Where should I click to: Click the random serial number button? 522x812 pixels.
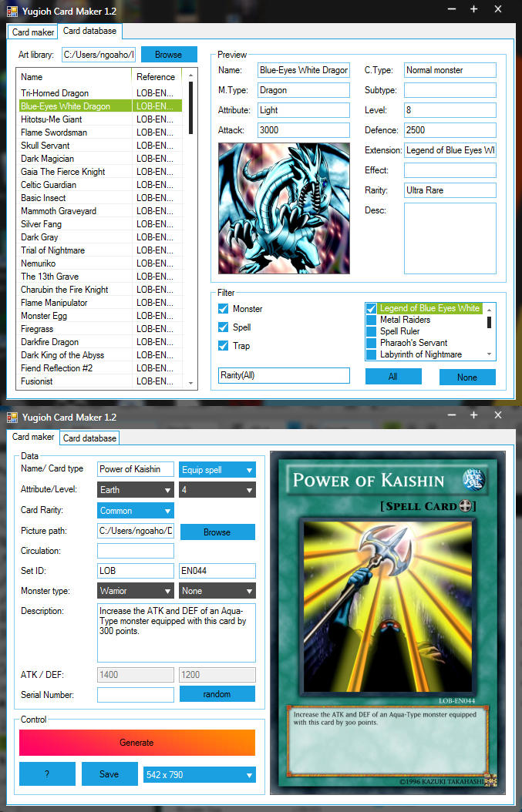coord(217,694)
